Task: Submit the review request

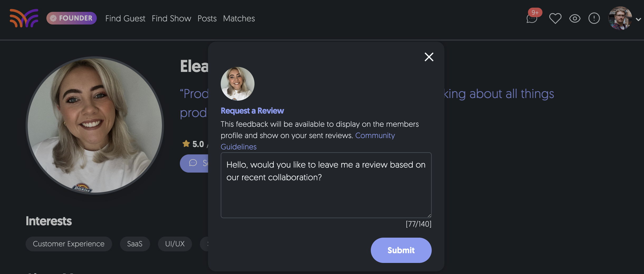Action: coord(401,250)
